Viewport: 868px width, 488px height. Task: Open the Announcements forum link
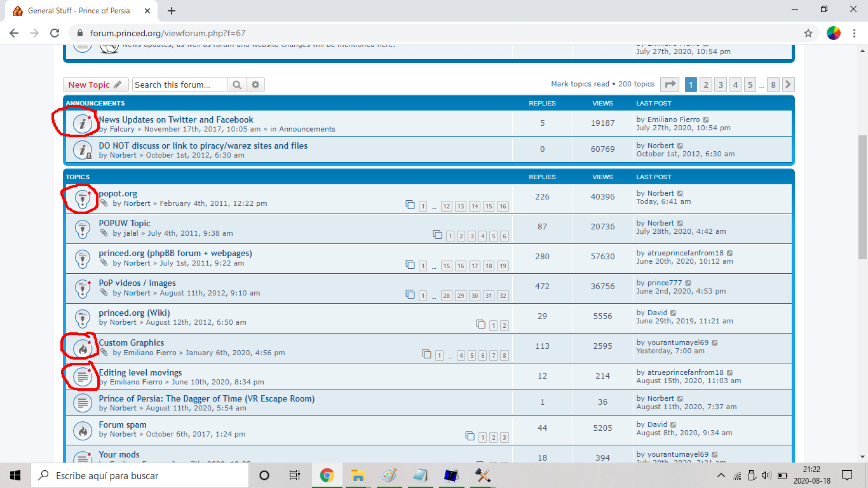[307, 129]
